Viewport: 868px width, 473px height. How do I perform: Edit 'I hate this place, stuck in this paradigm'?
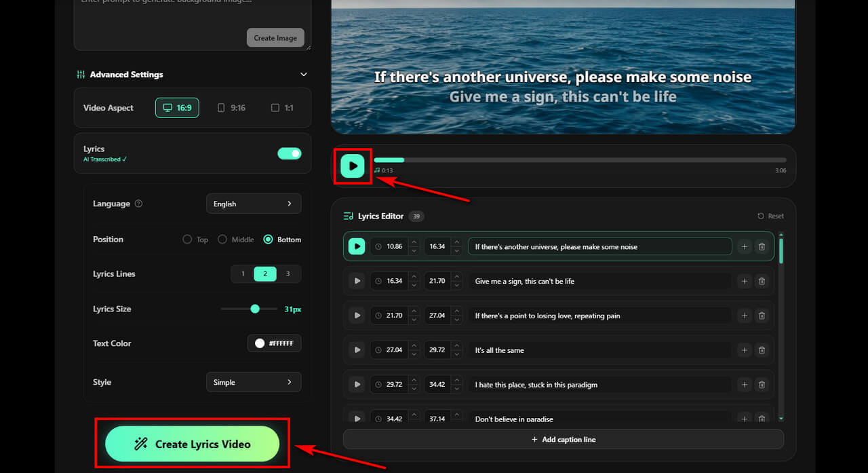click(x=600, y=385)
